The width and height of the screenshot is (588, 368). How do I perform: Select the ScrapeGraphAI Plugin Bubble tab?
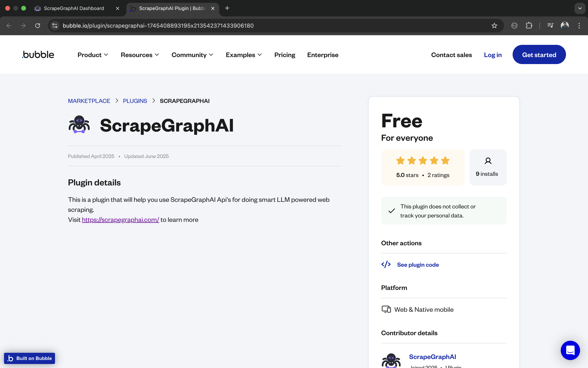173,8
